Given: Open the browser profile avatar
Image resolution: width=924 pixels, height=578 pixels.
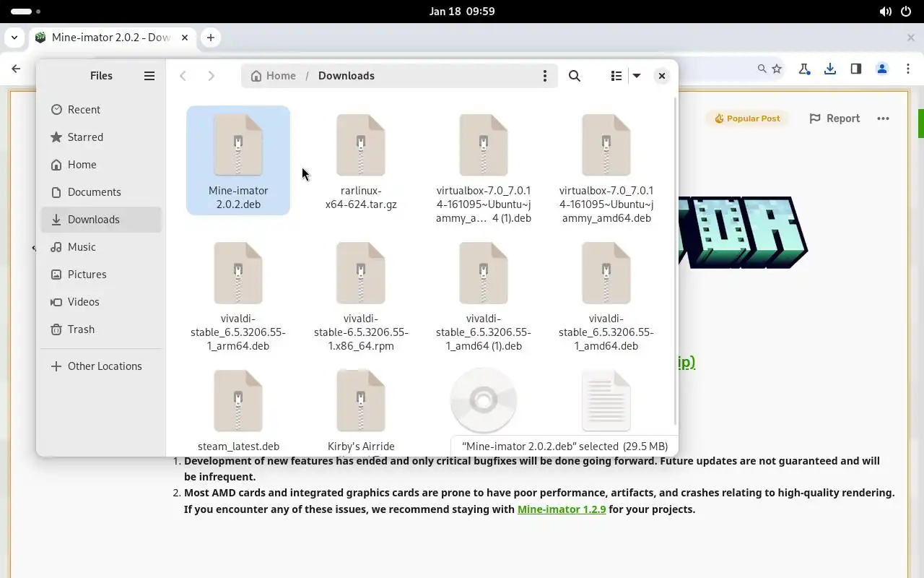Looking at the screenshot, I should [x=882, y=69].
